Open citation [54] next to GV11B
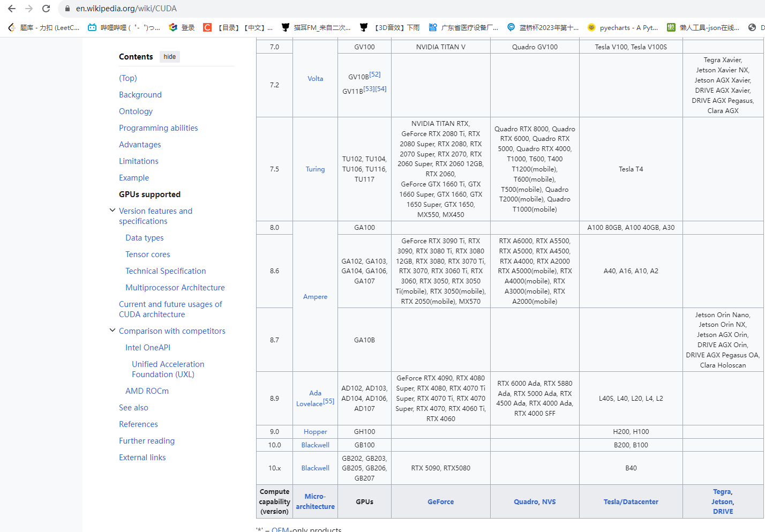Image resolution: width=765 pixels, height=532 pixels. click(x=381, y=89)
